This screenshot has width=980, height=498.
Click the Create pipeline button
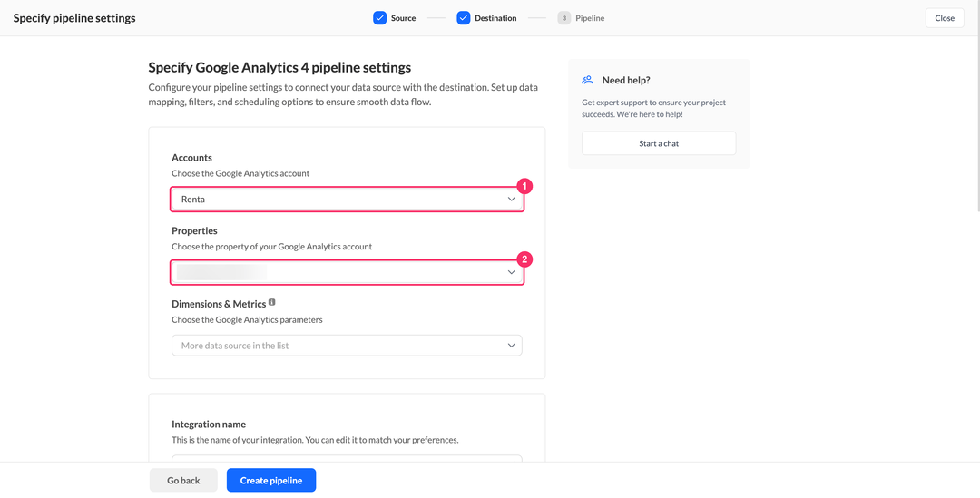point(271,481)
